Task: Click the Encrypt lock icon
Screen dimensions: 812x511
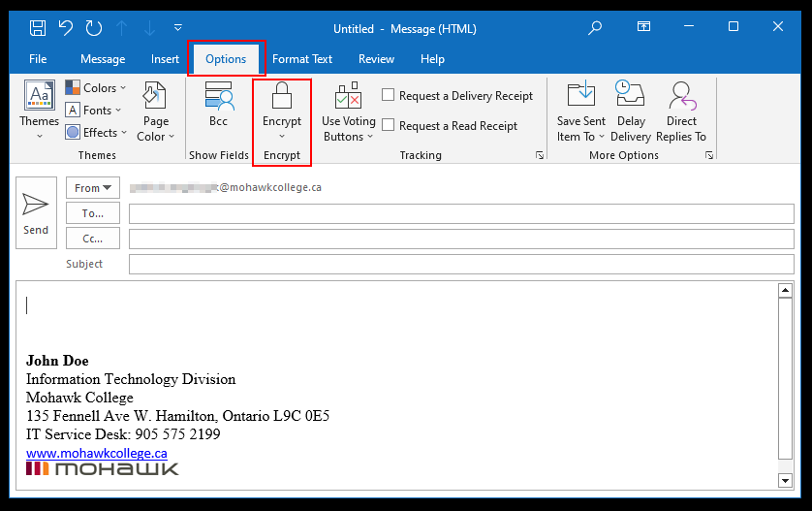Action: click(282, 97)
